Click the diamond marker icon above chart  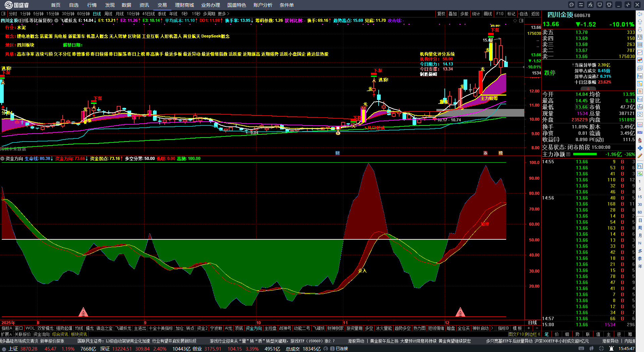(x=515, y=20)
